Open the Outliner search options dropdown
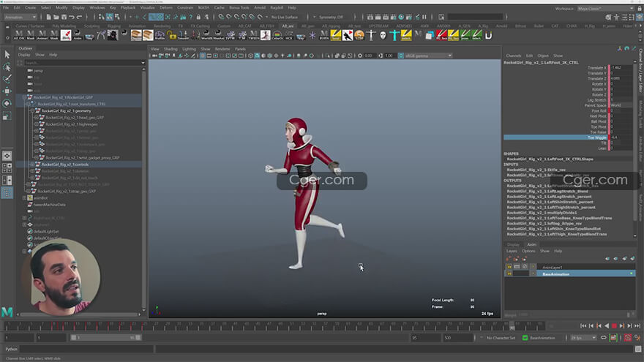This screenshot has height=362, width=644. click(x=143, y=63)
